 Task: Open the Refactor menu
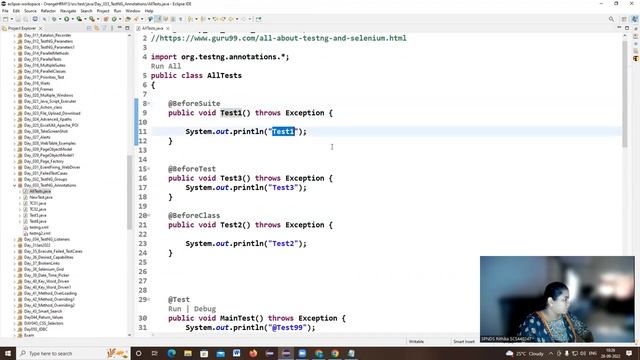[48, 11]
